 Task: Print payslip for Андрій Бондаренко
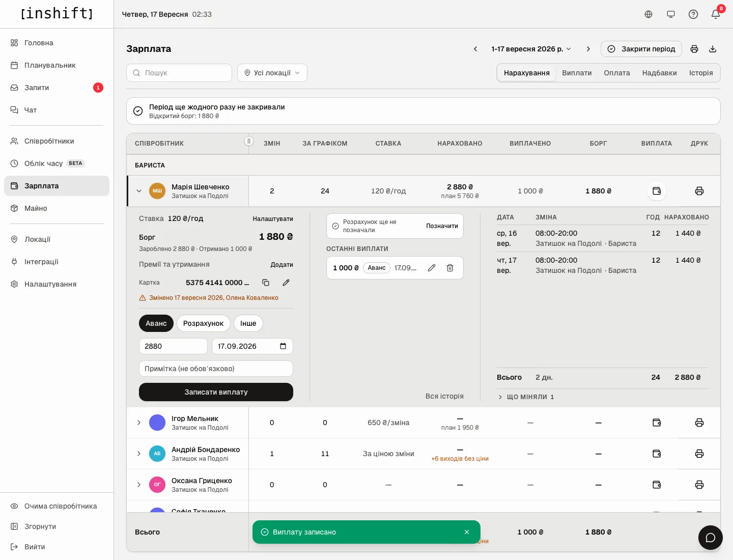[699, 454]
